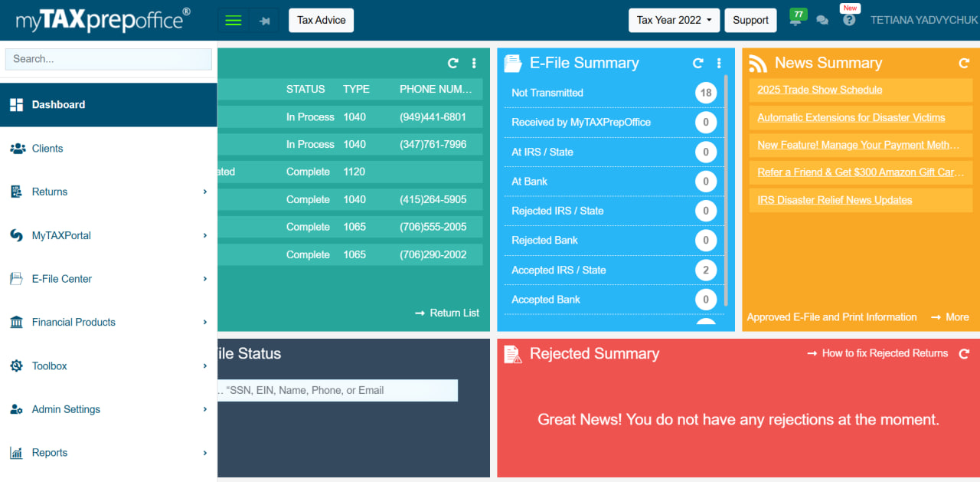Open E-File Summary options menu
The height and width of the screenshot is (482, 980).
coord(719,64)
